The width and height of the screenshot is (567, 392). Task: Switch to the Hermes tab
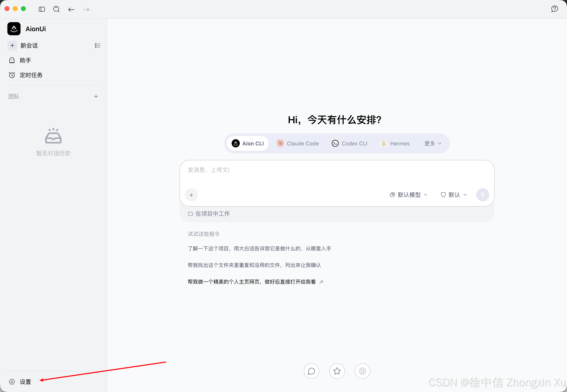(x=395, y=144)
